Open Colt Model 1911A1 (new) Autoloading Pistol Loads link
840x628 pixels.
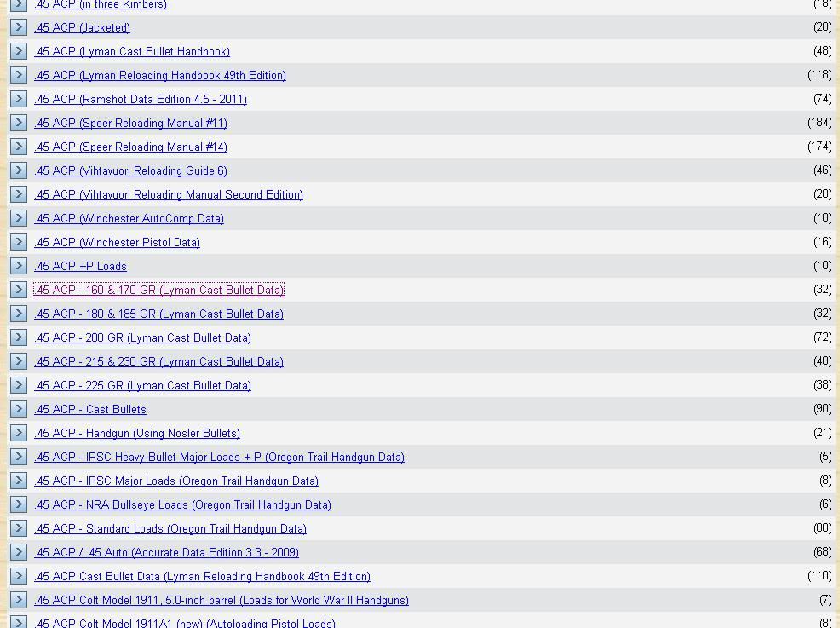click(x=185, y=623)
